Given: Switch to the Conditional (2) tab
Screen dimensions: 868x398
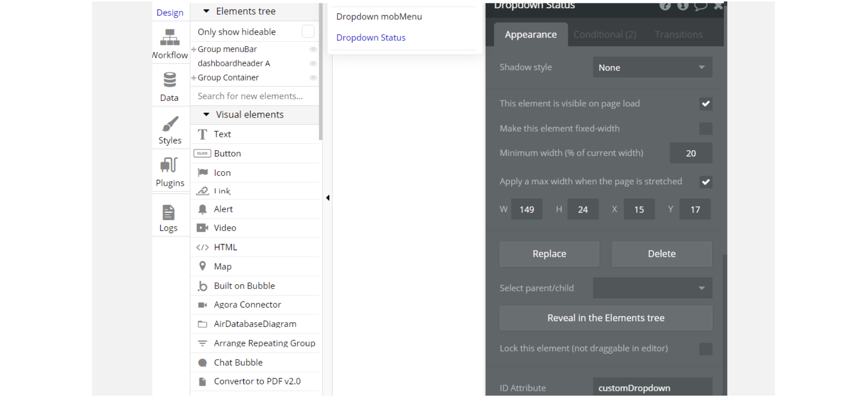Looking at the screenshot, I should (605, 35).
